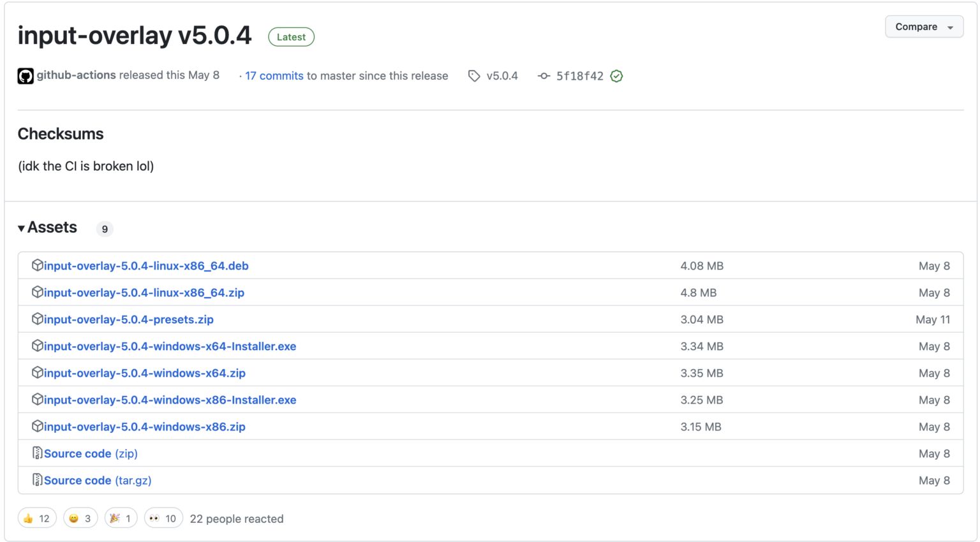Screen dimensions: 980x542
Task: Open the Compare dropdown
Action: click(x=924, y=27)
